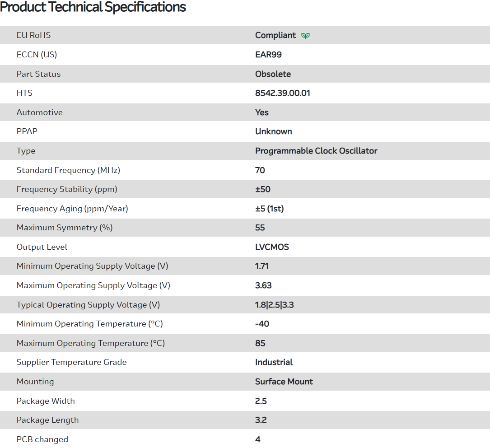Click the Maximum Symmetry (%) label
Viewport: 490px width, 448px height.
point(65,228)
